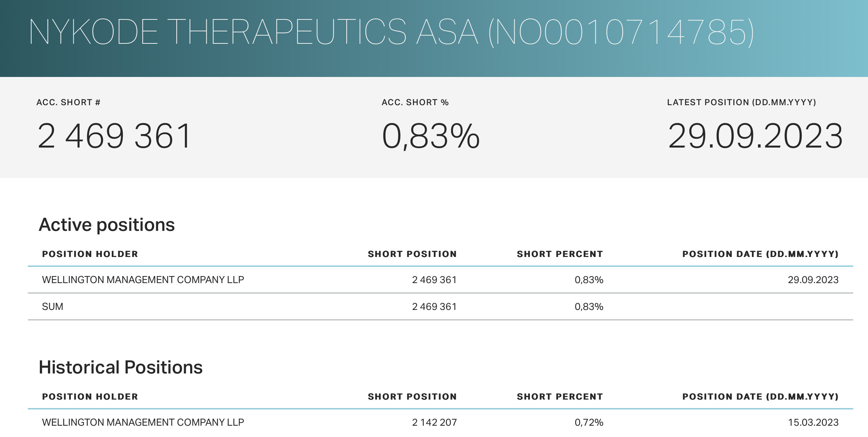
Task: Sort active table by Position Holder header
Action: (90, 254)
